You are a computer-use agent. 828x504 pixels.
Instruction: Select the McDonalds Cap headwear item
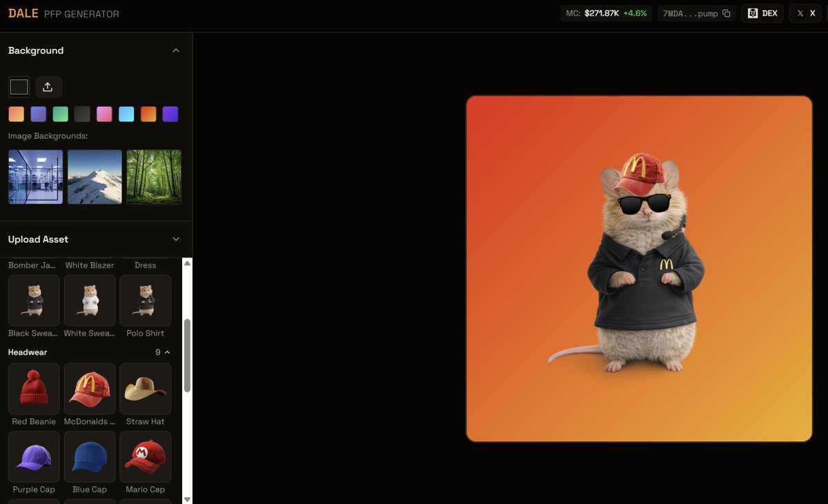coord(89,387)
